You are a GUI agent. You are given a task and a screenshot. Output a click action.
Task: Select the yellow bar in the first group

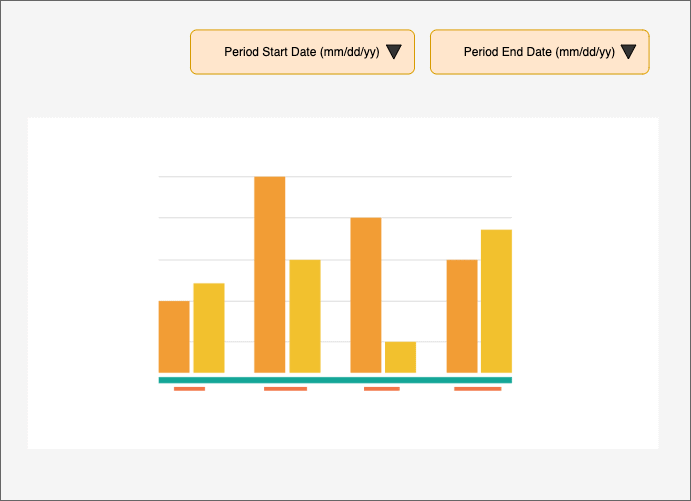209,328
